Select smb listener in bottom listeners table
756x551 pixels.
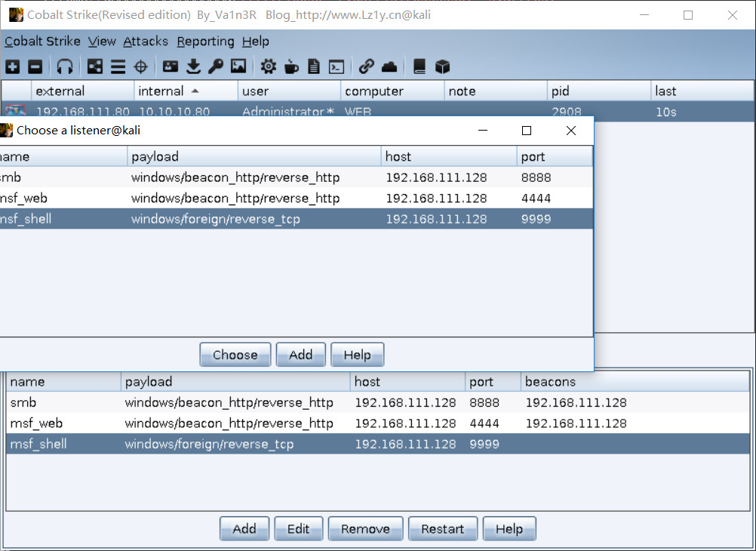(x=378, y=402)
